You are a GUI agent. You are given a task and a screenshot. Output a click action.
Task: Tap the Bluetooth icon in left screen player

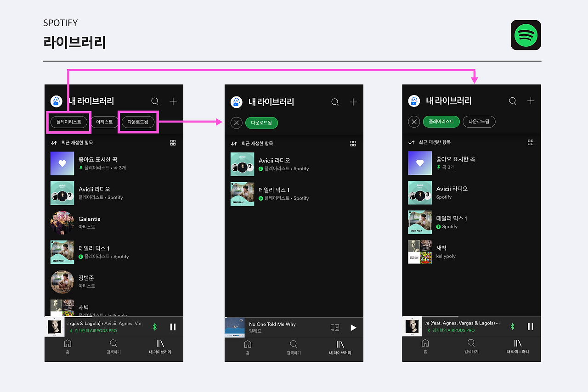coord(155,327)
